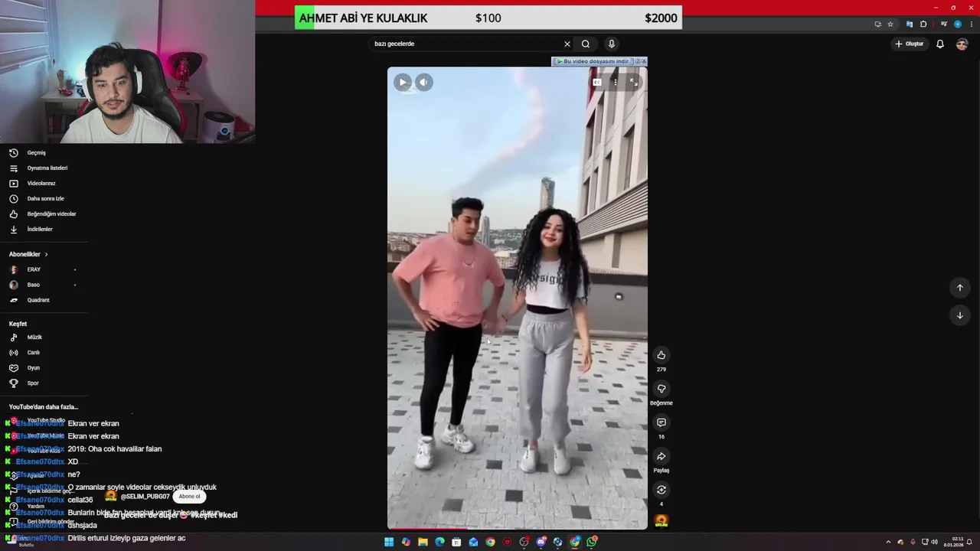
Task: Enter fullscreen on the Shorts player
Action: click(x=634, y=82)
